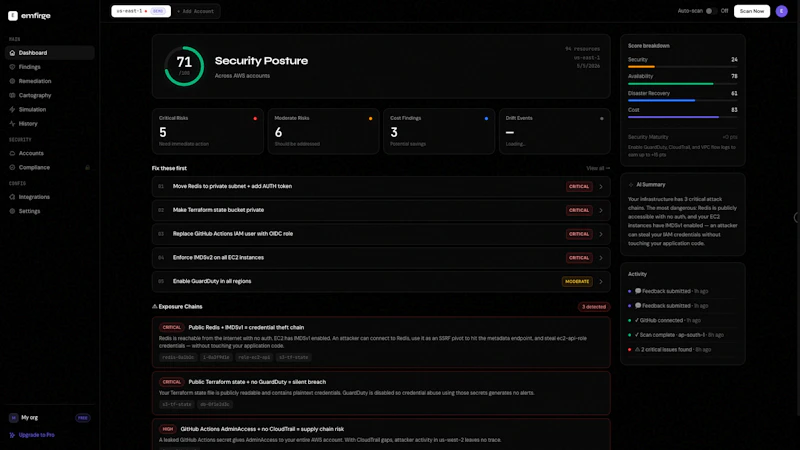
Task: Open Dashboard home icon in sidebar
Action: click(x=12, y=53)
